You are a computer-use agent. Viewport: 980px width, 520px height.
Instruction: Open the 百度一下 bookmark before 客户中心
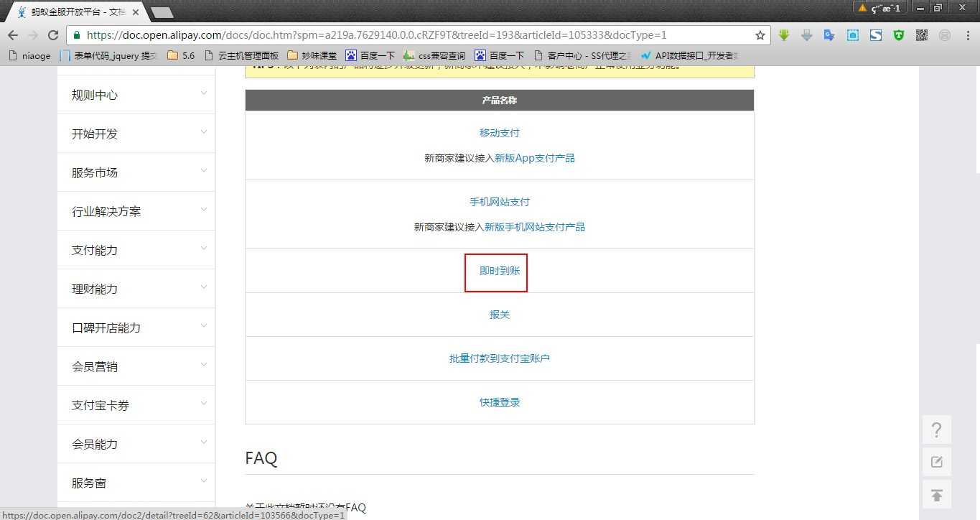coord(499,55)
